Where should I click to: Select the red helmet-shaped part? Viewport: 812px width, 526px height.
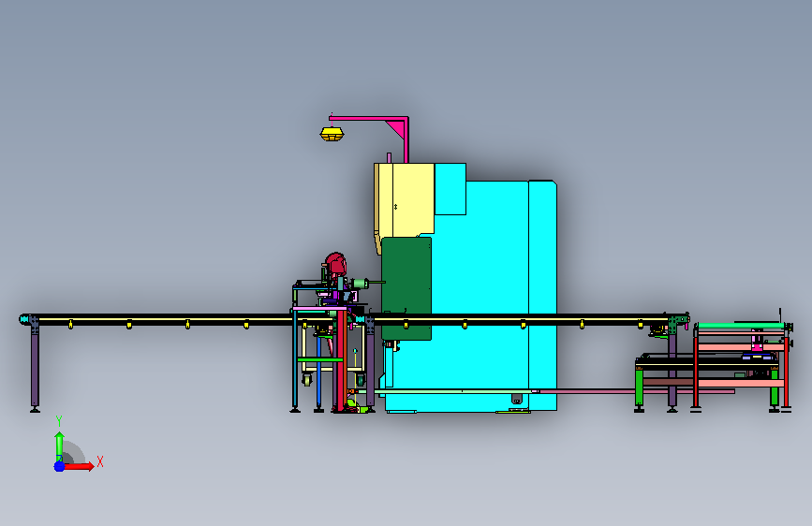(335, 265)
